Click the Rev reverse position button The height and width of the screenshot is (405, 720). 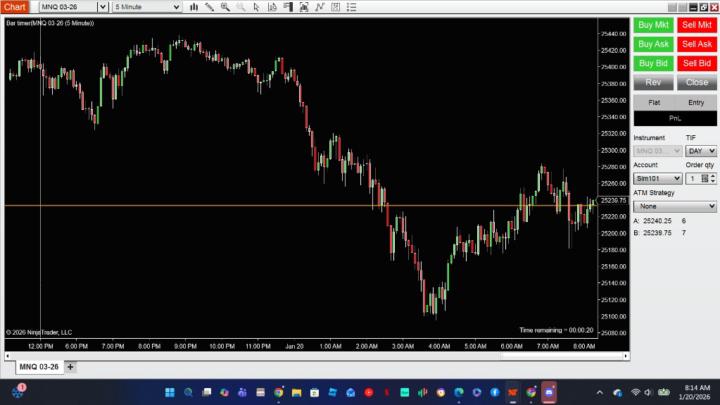(x=653, y=82)
